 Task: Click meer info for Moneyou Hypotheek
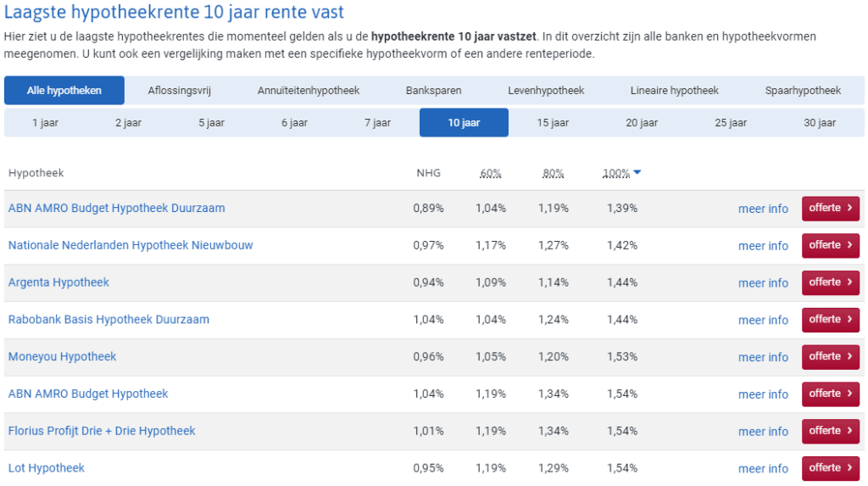pos(763,357)
